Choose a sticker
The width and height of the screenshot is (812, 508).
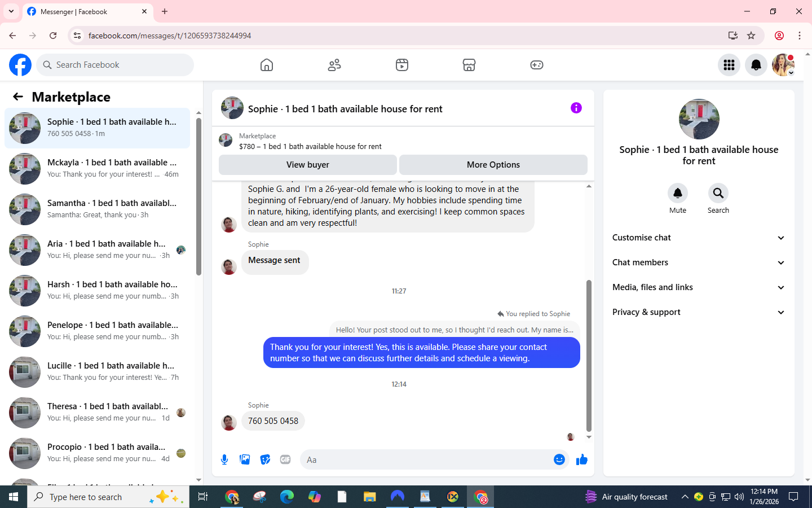coord(265,459)
